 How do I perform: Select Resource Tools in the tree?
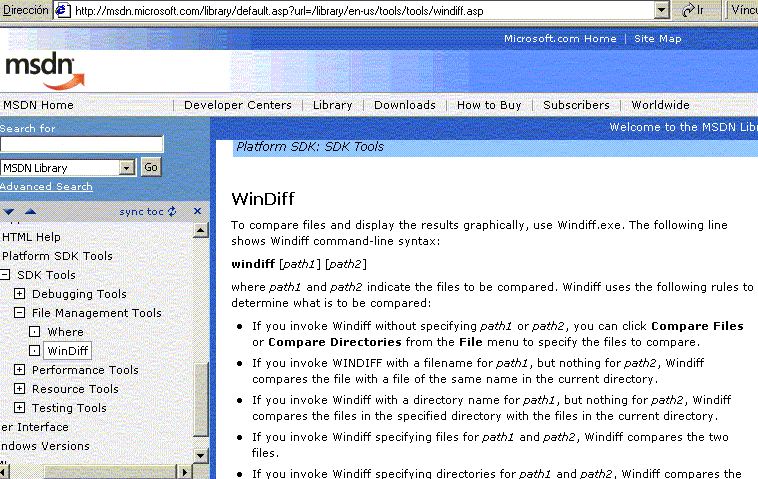pos(75,389)
